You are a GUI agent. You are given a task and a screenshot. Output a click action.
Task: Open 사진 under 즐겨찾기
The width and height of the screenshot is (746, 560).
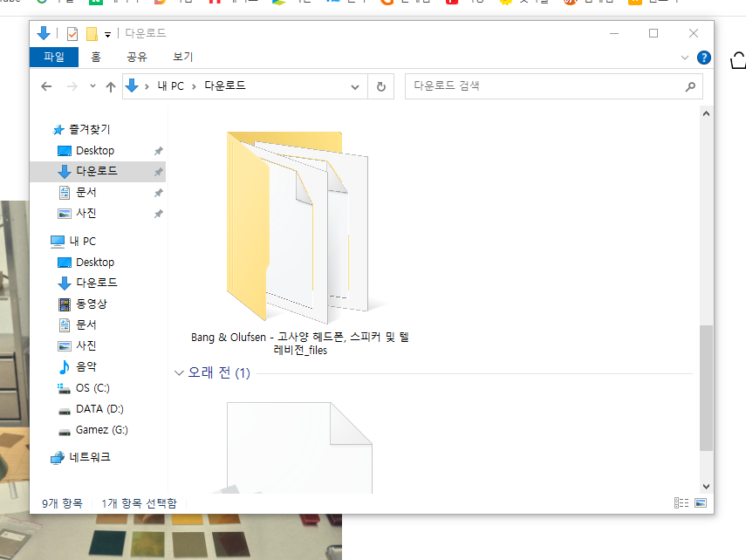(x=86, y=213)
